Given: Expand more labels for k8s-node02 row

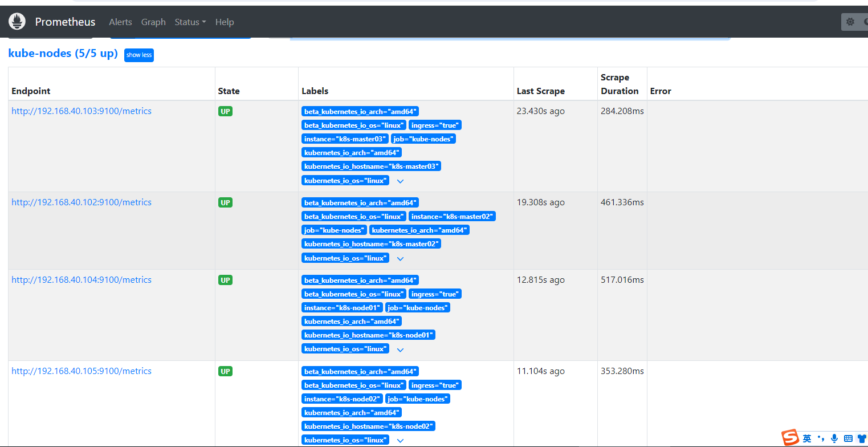Looking at the screenshot, I should click(400, 441).
